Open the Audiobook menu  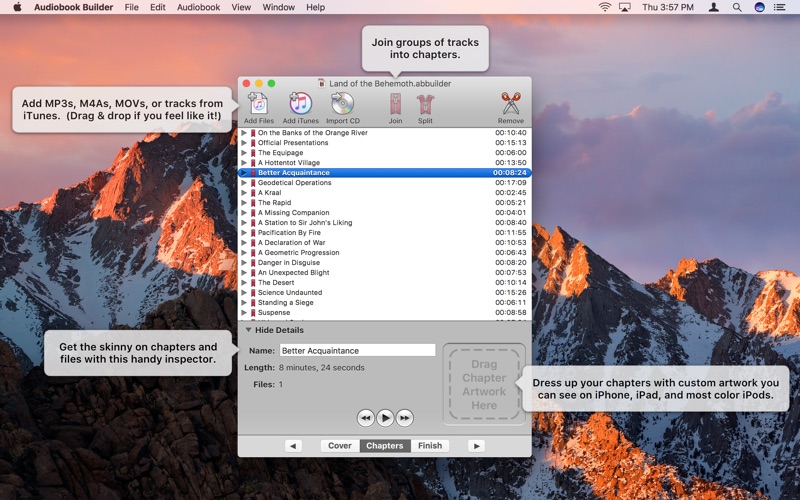199,7
